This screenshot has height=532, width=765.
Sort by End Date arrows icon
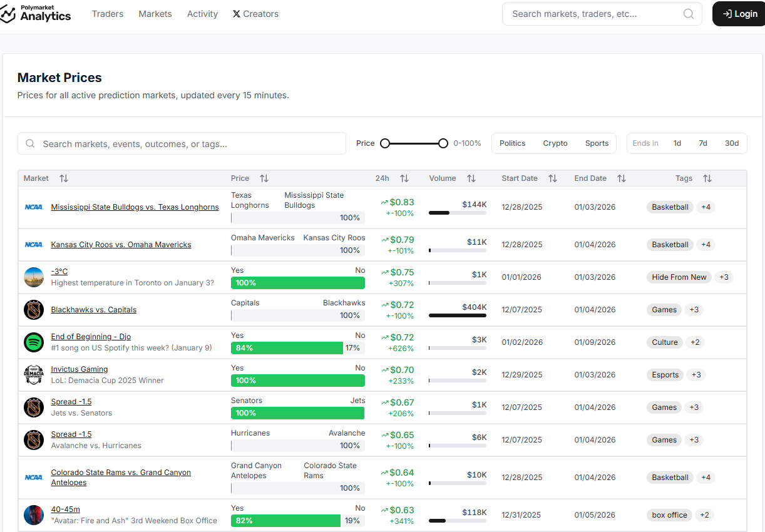pos(622,178)
